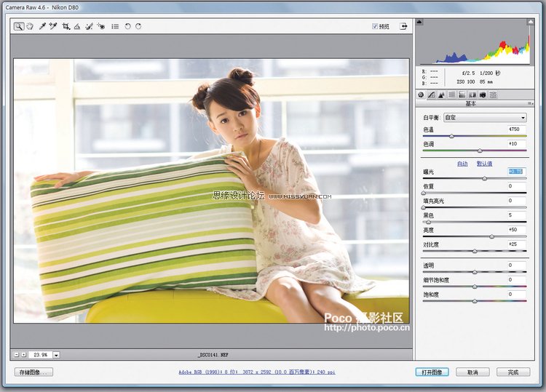The image size is (546, 392).
Task: Zoom out with the minus button
Action: 16,355
